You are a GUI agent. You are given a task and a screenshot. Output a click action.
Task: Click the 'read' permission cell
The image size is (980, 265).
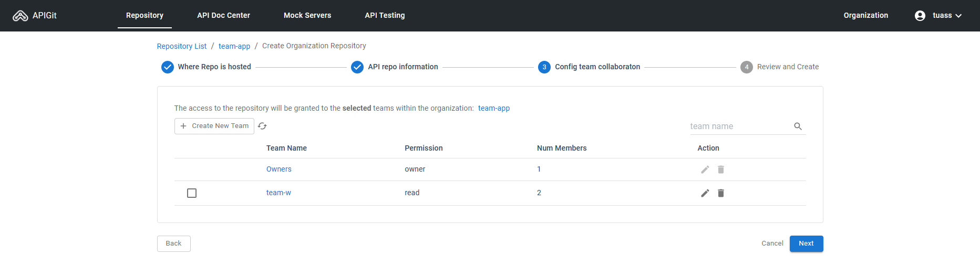[412, 193]
